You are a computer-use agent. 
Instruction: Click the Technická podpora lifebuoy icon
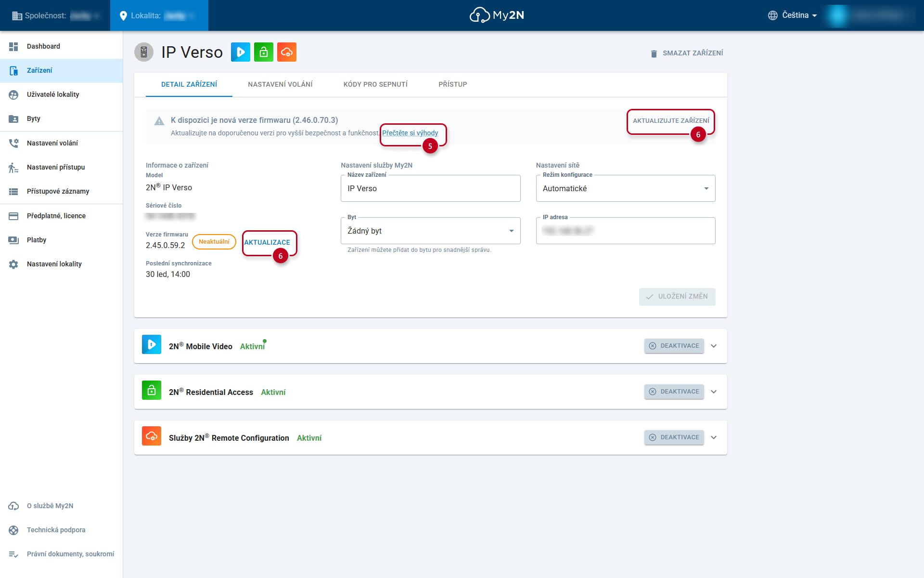(13, 530)
